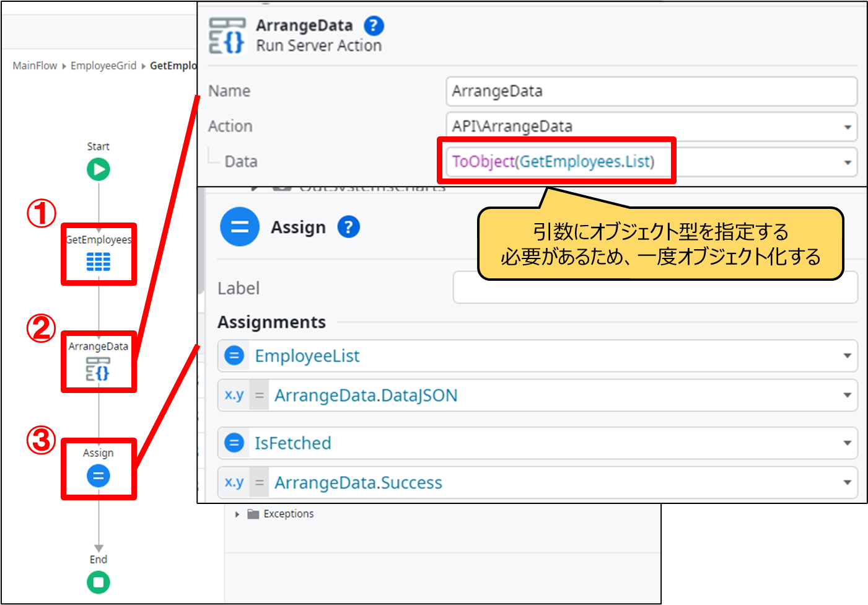Click EmployeeGrid in the breadcrumb
The image size is (868, 605).
tap(103, 66)
